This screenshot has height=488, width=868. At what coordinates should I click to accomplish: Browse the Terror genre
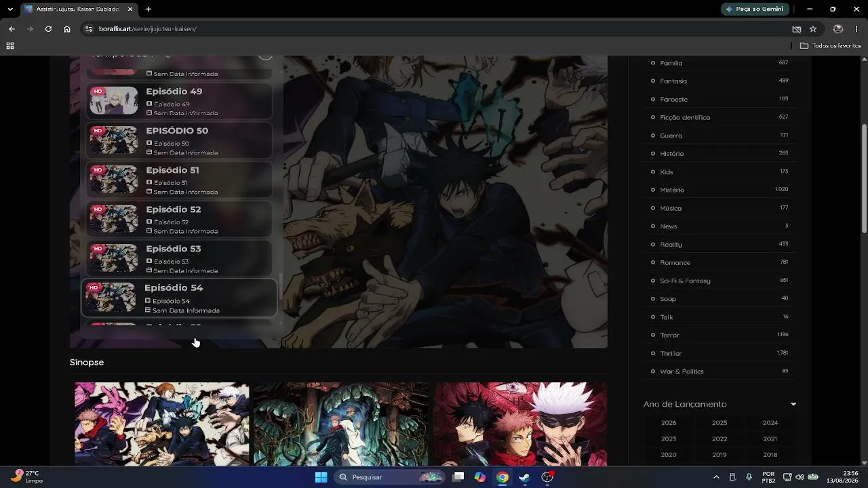[x=669, y=335]
